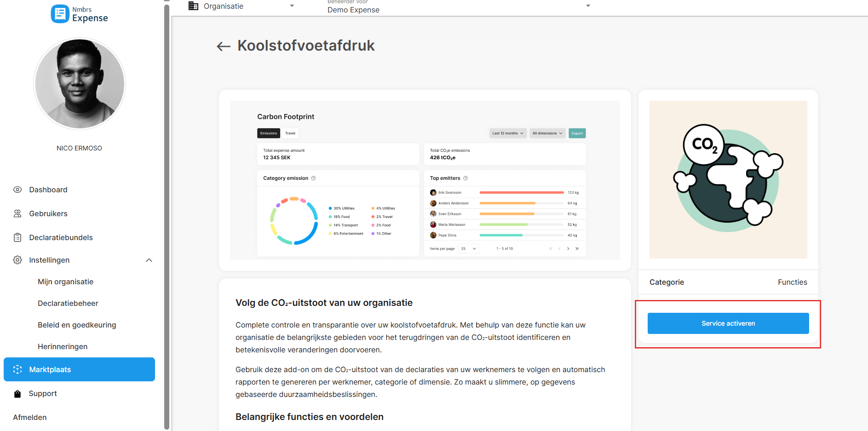
Task: Click the Carbon Footprint preview screenshot
Action: point(425,180)
